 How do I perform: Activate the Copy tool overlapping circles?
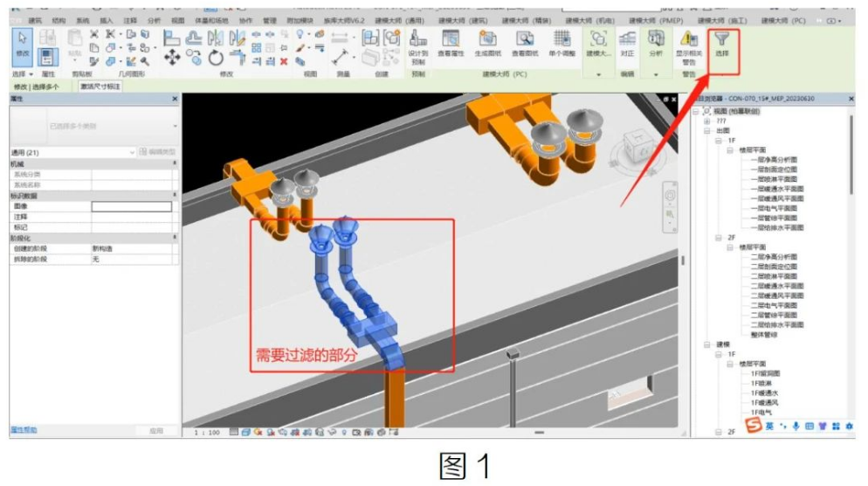click(x=194, y=57)
